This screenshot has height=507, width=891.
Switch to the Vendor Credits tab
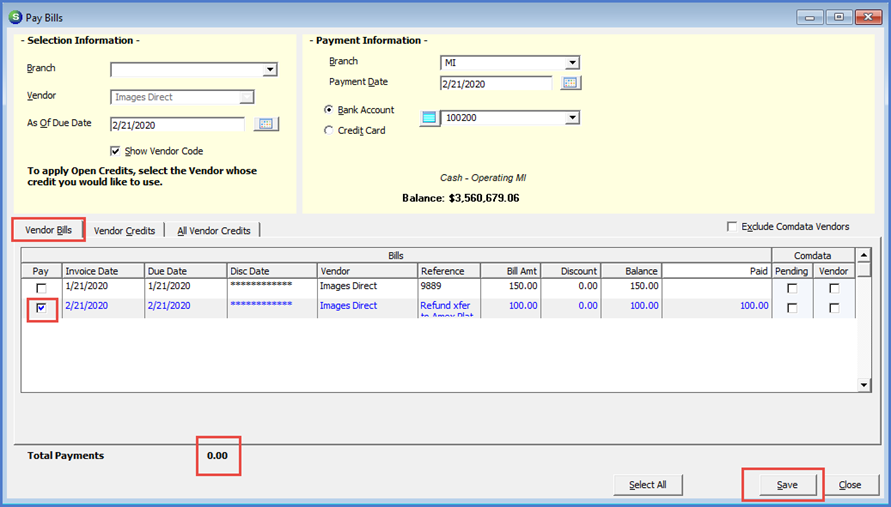[124, 230]
